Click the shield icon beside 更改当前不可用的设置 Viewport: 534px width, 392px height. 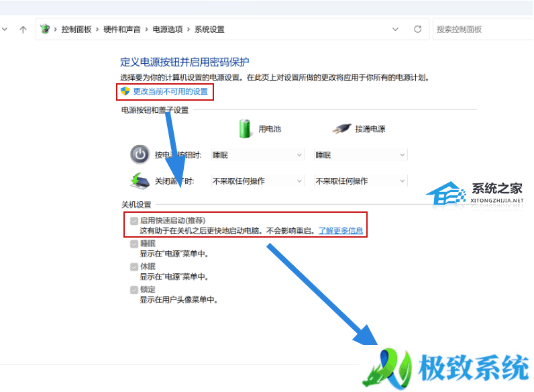pyautogui.click(x=125, y=91)
